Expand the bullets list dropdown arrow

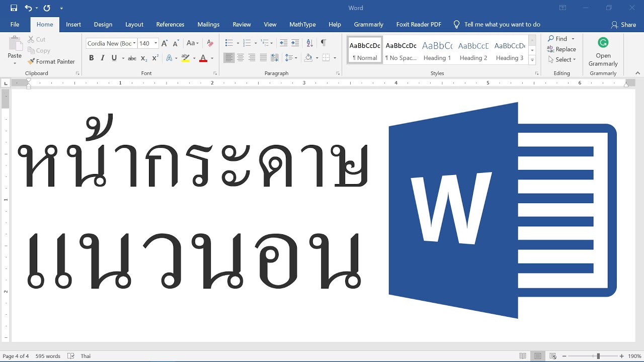(237, 43)
